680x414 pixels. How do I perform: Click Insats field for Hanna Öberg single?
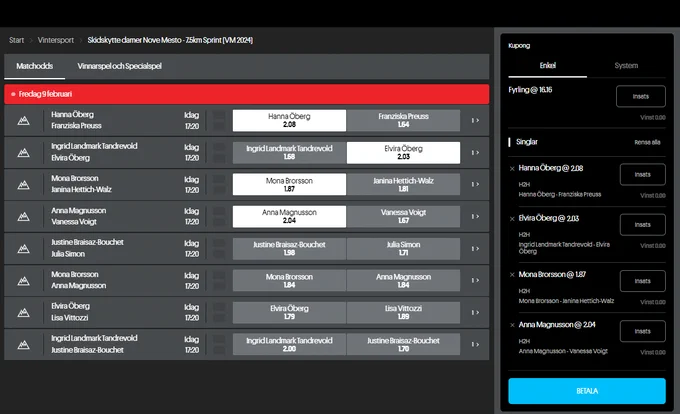(x=642, y=174)
